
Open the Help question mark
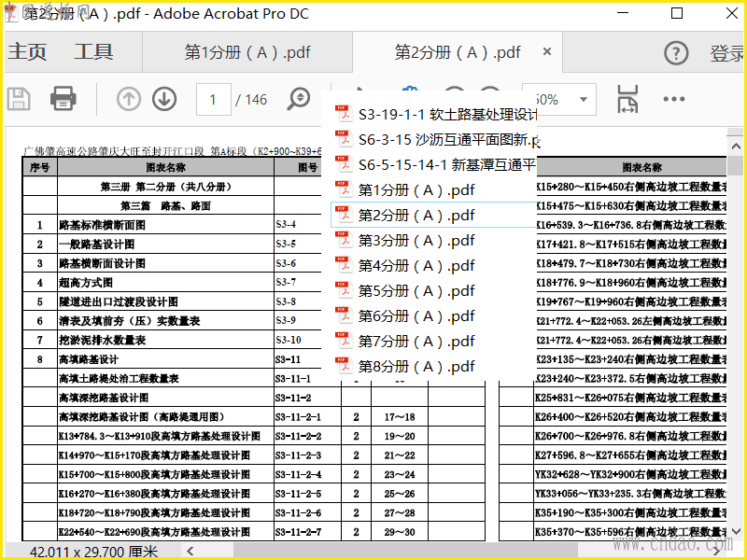[x=676, y=53]
